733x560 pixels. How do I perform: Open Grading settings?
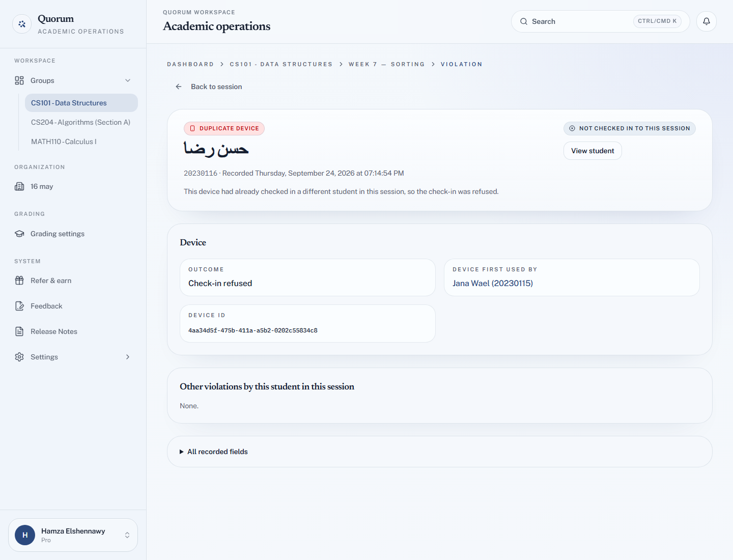[73, 234]
